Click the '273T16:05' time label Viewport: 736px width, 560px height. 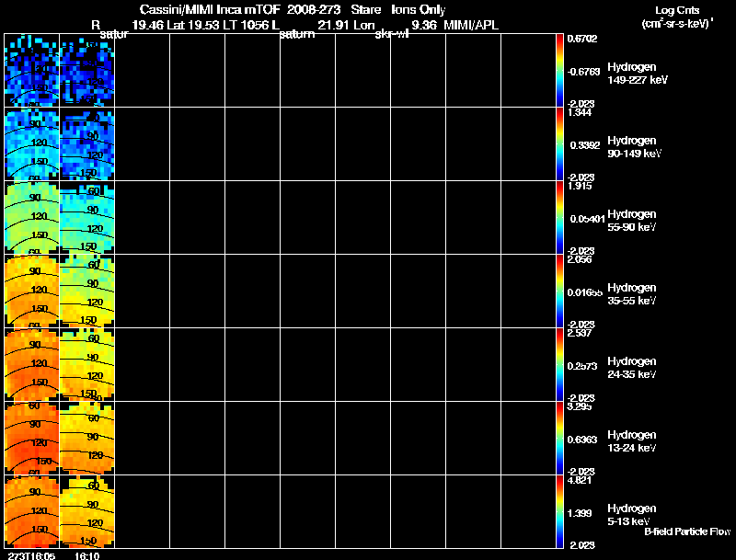[31, 555]
